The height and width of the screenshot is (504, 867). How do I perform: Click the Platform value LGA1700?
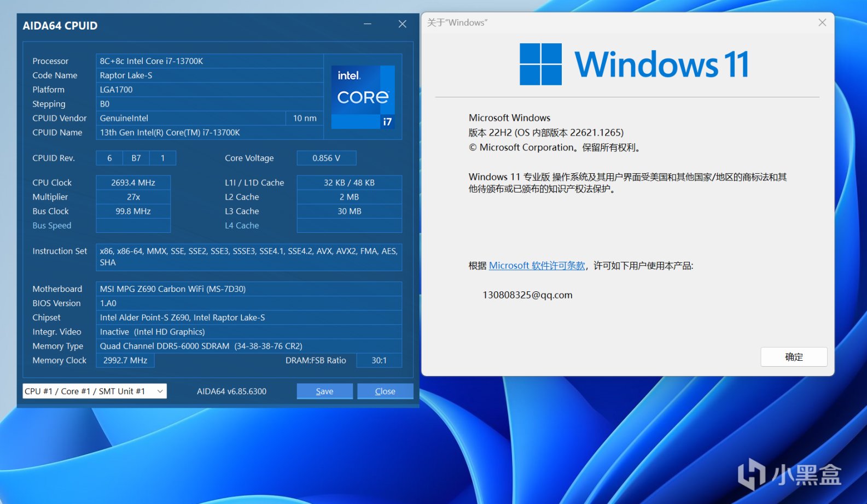coord(210,90)
